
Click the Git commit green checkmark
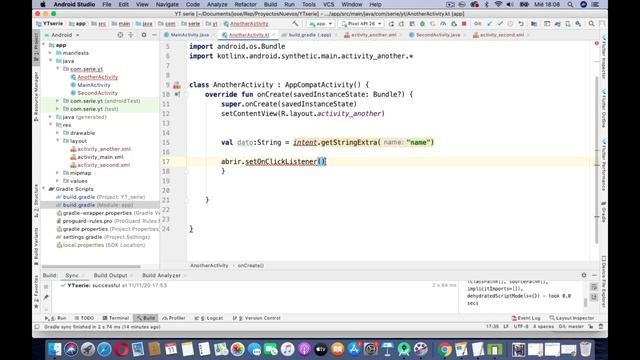point(500,24)
